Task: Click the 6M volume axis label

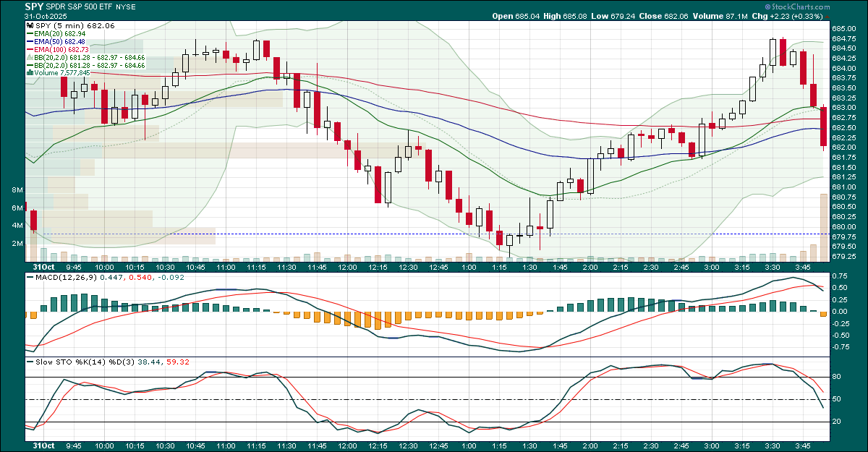Action: 19,208
